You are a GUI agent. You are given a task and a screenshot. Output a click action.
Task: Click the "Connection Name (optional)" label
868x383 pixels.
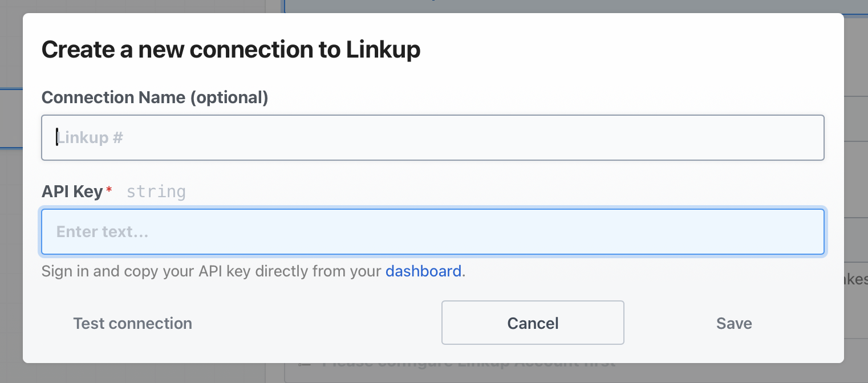pyautogui.click(x=155, y=97)
